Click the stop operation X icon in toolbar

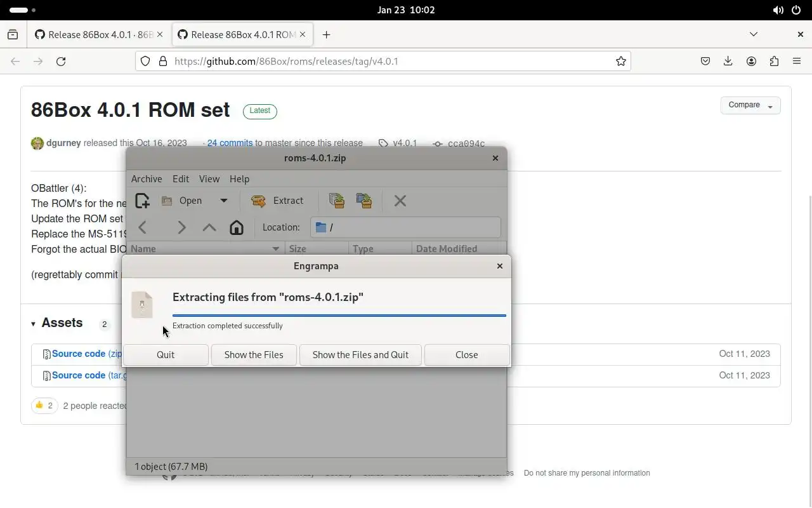pyautogui.click(x=400, y=201)
